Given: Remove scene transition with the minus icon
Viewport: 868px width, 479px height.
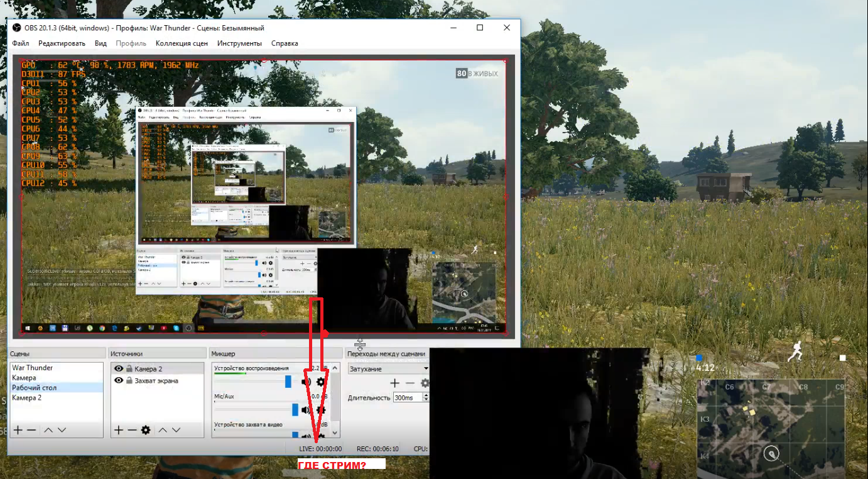Looking at the screenshot, I should pos(410,383).
